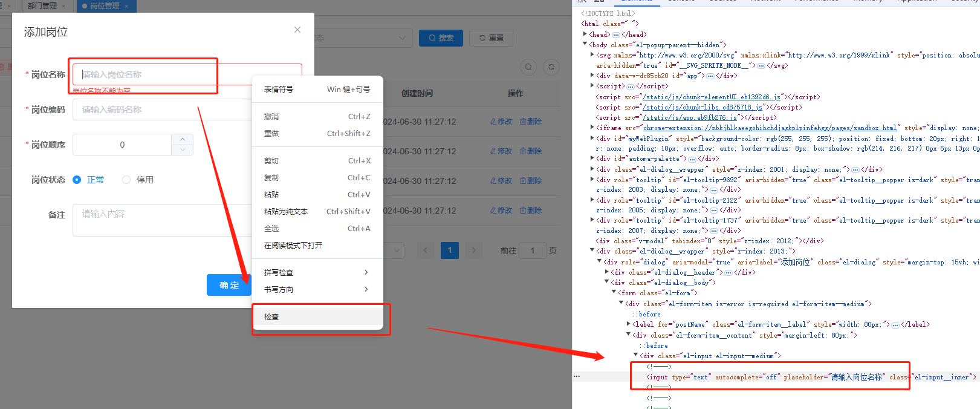Go to the previous page with the left pagination arrow
Screen dimensions: 980x409
click(x=426, y=250)
